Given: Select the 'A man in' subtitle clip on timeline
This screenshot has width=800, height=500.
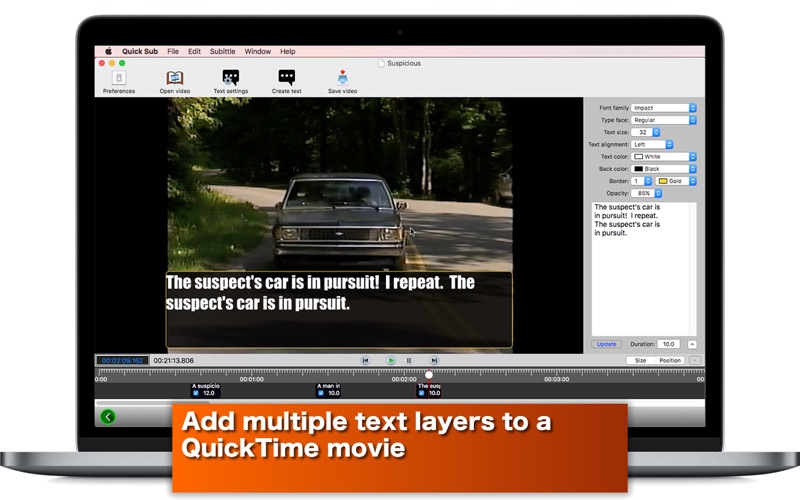Looking at the screenshot, I should 329,390.
